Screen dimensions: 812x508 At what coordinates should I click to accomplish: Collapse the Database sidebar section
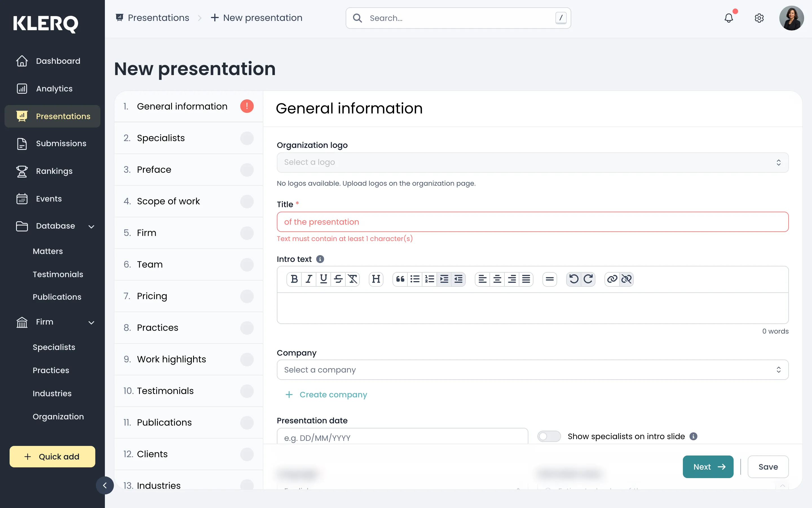pyautogui.click(x=91, y=226)
